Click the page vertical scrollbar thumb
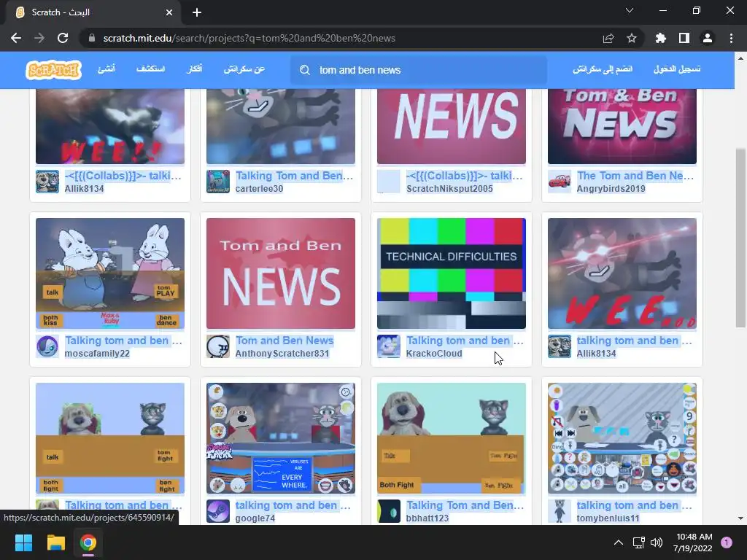The height and width of the screenshot is (560, 747). (x=740, y=238)
